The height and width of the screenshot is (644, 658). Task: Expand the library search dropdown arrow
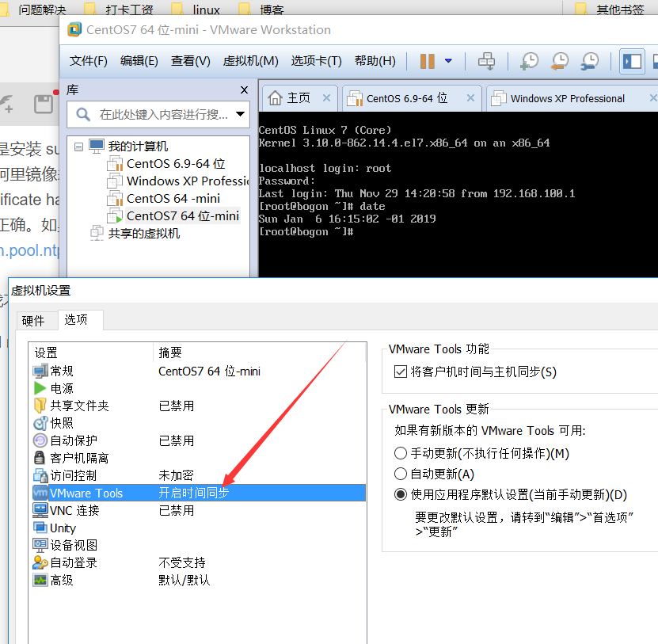pos(241,114)
